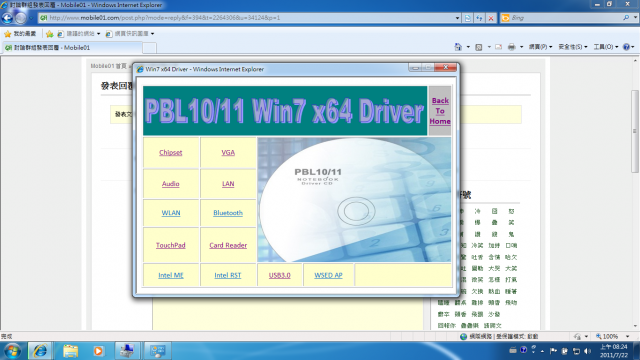This screenshot has width=640, height=360.
Task: Click the browser Forward arrow button
Action: (x=20, y=18)
